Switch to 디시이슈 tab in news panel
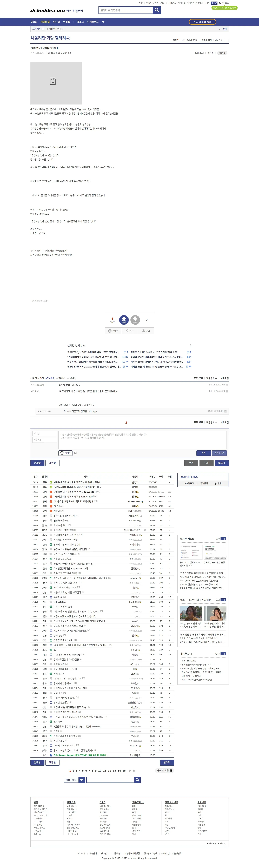This screenshot has width=259, height=868. pyautogui.click(x=207, y=600)
